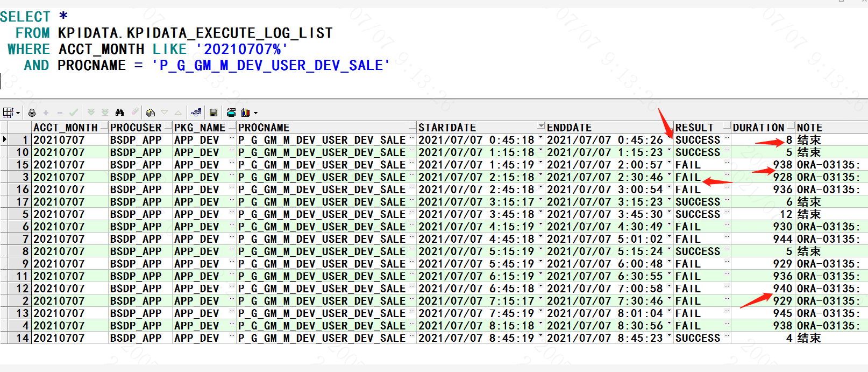The height and width of the screenshot is (372, 868).
Task: Click the linked query tree icon
Action: pyautogui.click(x=196, y=113)
